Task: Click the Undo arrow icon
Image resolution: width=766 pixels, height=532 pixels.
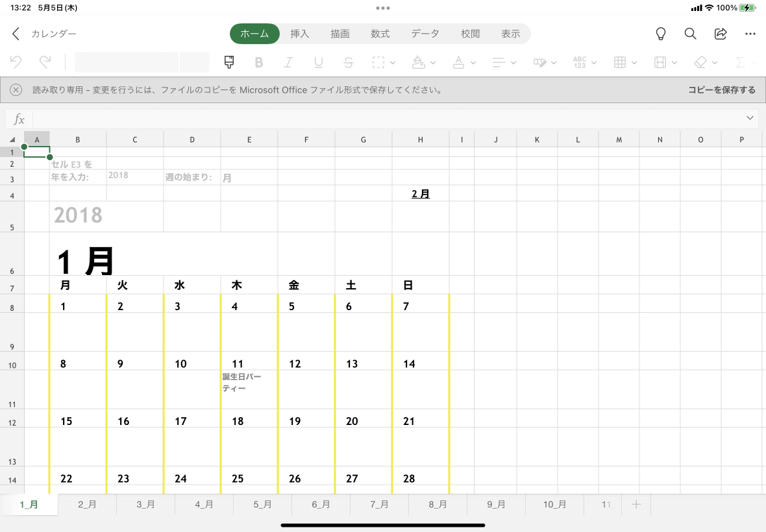Action: [x=16, y=62]
